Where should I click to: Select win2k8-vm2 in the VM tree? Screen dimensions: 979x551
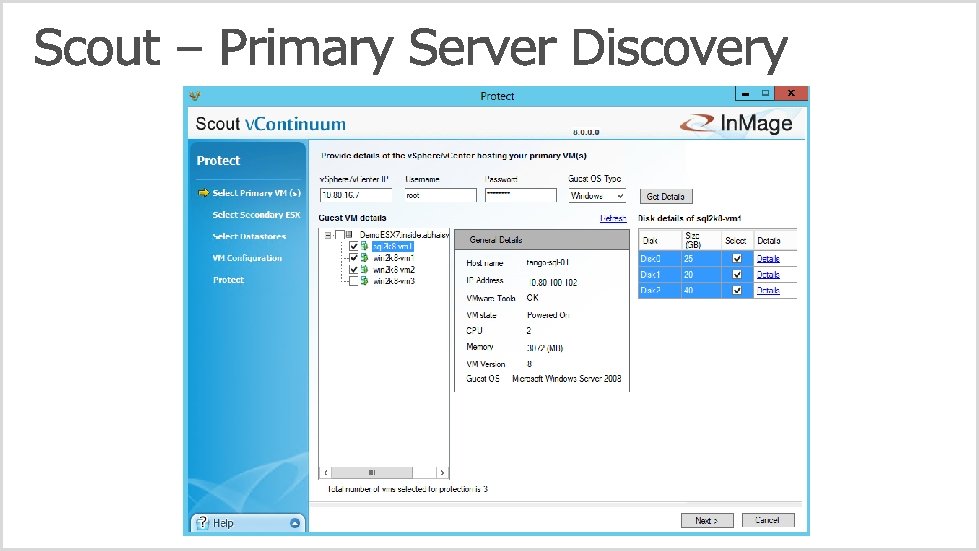[394, 270]
